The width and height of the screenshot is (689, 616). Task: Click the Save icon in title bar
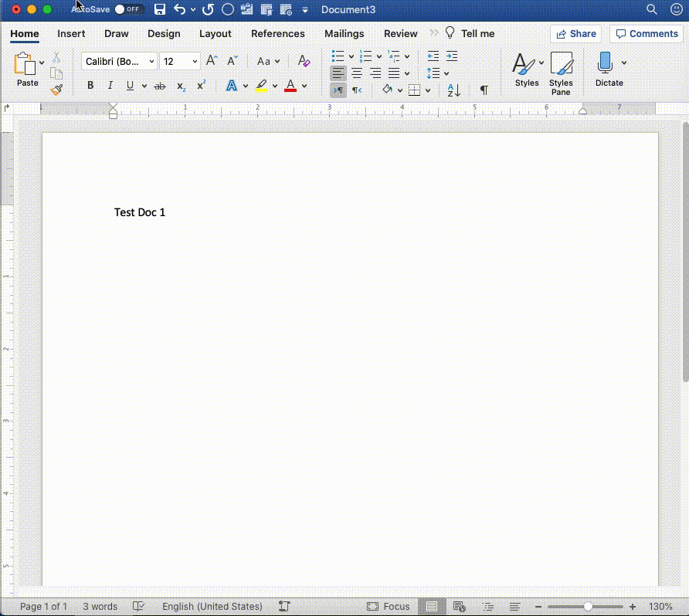click(160, 9)
